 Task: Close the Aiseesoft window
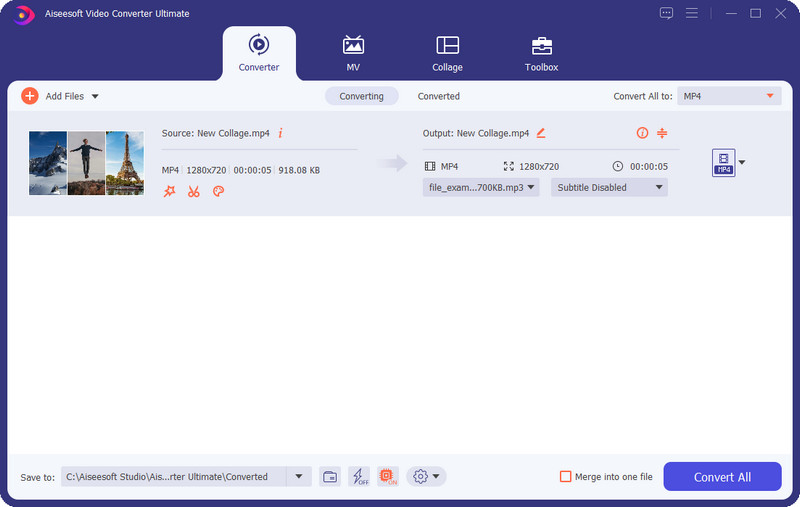[x=781, y=13]
